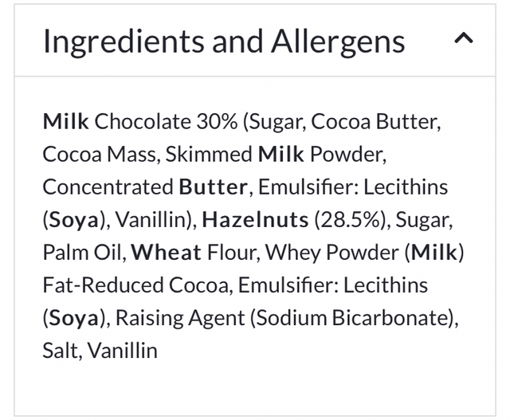Collapse the Ingredients and Allergens section chevron

click(465, 39)
